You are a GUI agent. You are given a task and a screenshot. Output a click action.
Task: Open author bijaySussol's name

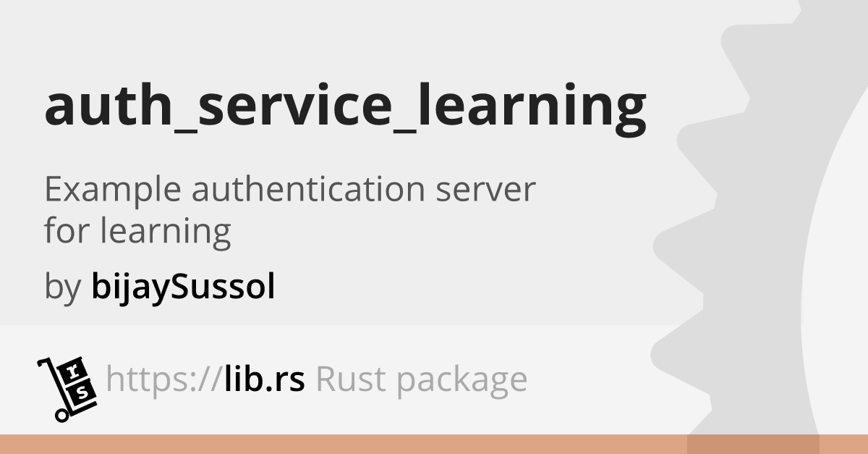pyautogui.click(x=183, y=287)
